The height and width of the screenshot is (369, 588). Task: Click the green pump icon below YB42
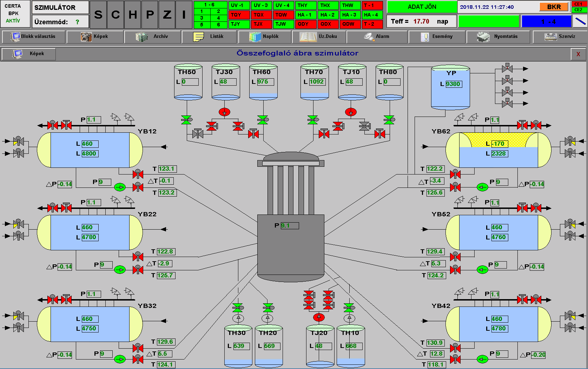point(482,359)
